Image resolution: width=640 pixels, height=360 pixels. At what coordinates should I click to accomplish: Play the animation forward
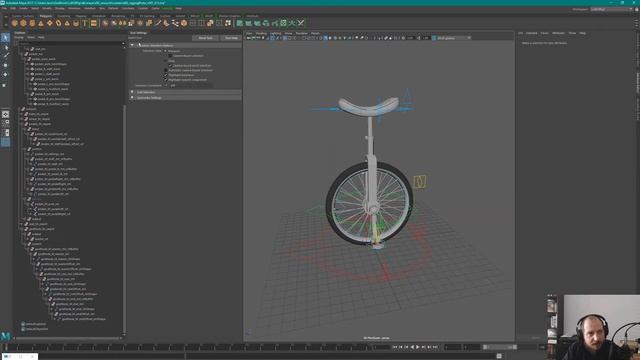(x=418, y=347)
